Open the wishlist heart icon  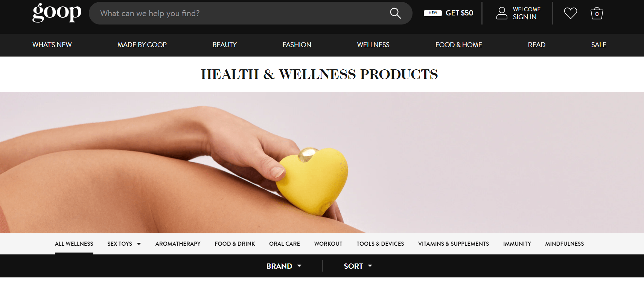571,13
